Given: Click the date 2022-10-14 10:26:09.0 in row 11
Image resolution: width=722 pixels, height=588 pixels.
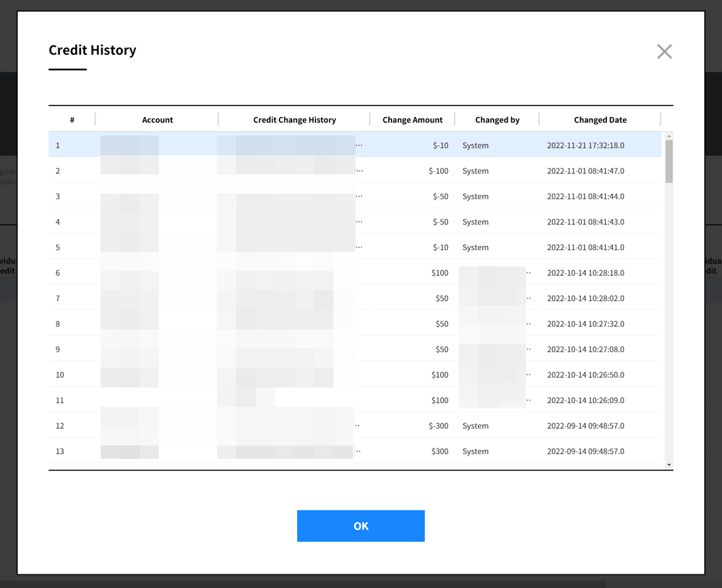Looking at the screenshot, I should tap(585, 400).
